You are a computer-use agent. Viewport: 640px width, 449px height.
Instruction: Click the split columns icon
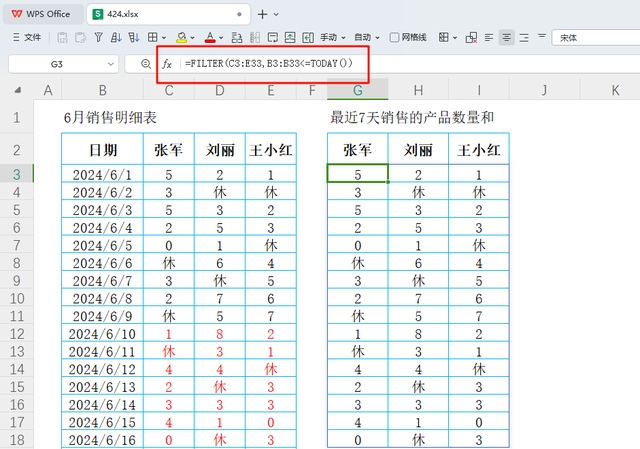point(255,38)
